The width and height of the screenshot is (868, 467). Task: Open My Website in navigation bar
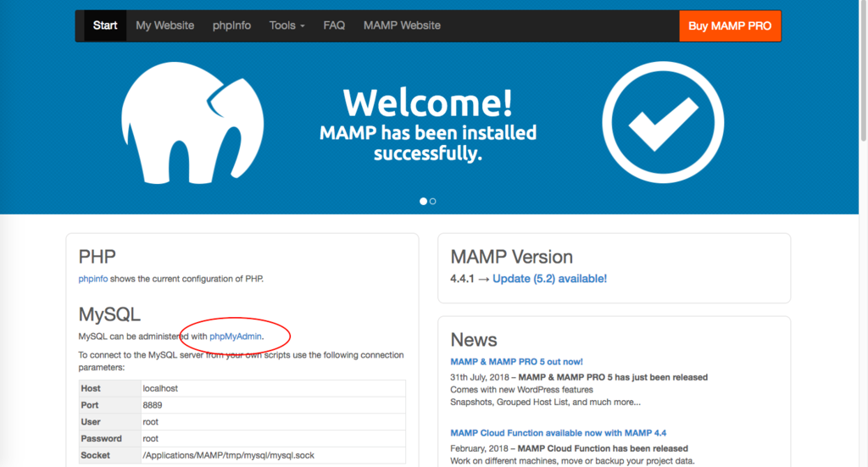tap(165, 25)
